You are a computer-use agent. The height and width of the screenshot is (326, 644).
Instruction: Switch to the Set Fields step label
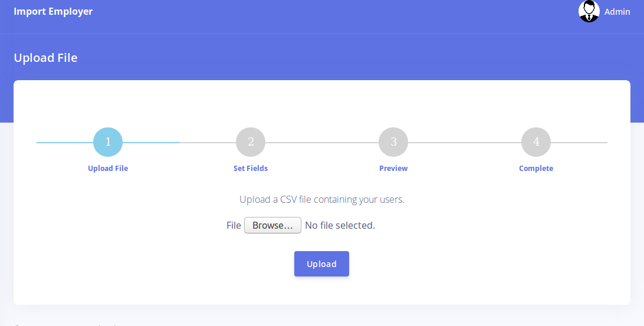point(251,169)
